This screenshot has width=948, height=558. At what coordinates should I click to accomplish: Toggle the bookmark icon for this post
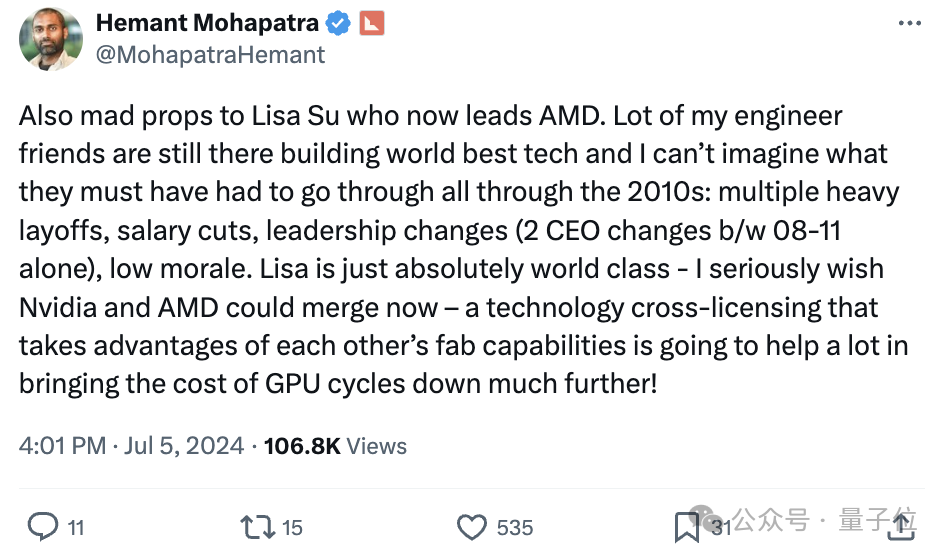[x=687, y=526]
